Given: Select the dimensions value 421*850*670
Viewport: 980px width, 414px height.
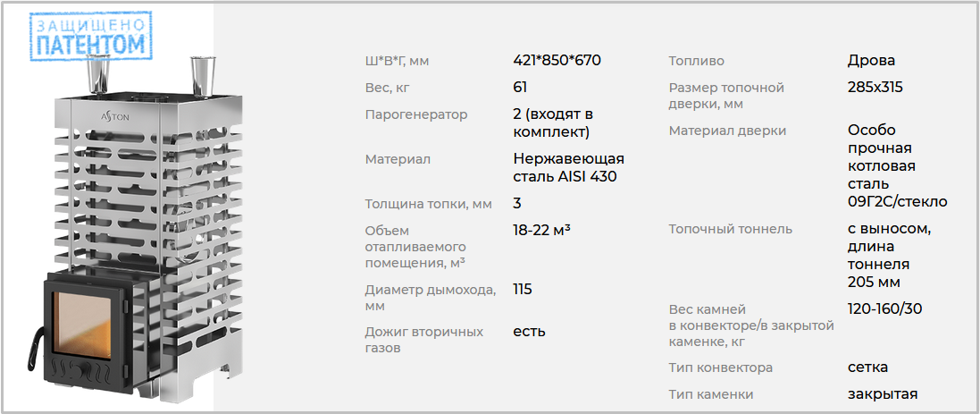Looking at the screenshot, I should (x=557, y=62).
